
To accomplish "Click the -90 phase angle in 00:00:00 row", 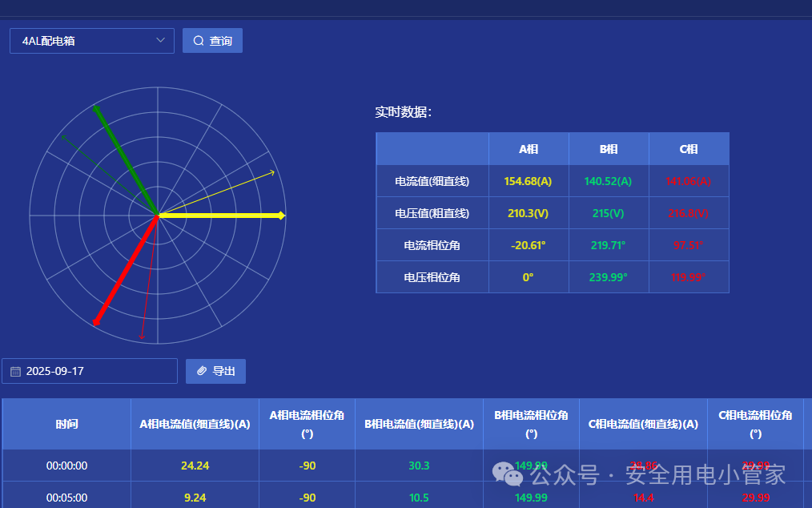I will (x=307, y=466).
